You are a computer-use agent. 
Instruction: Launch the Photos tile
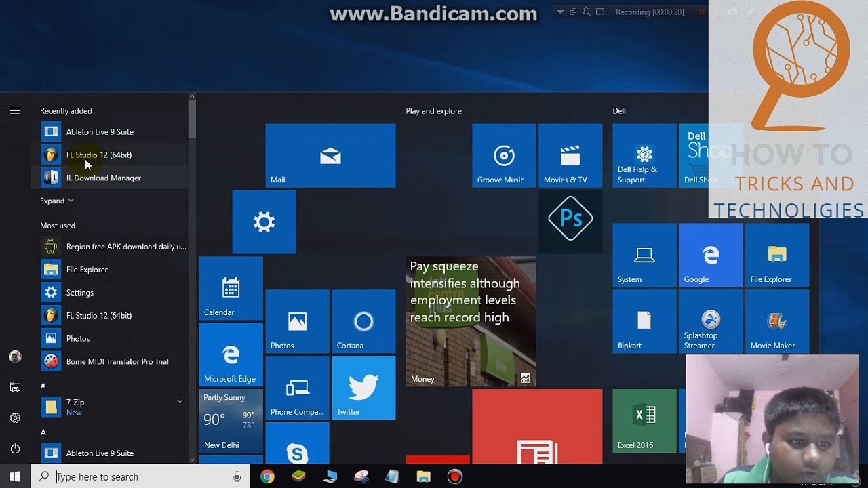297,321
